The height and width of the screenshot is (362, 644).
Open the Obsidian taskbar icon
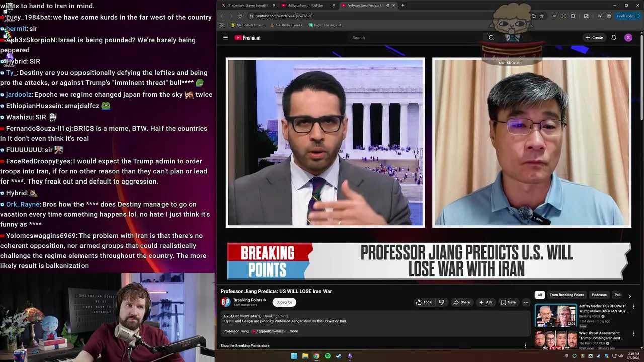click(x=350, y=356)
